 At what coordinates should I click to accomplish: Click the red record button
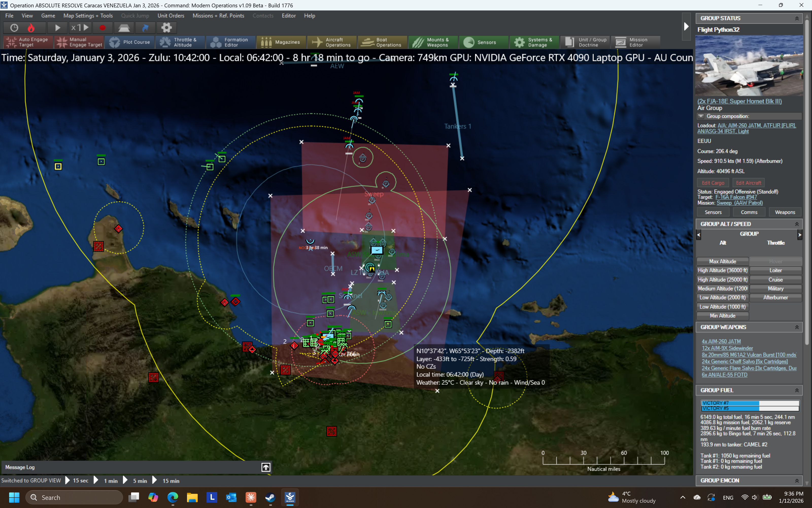tap(102, 27)
